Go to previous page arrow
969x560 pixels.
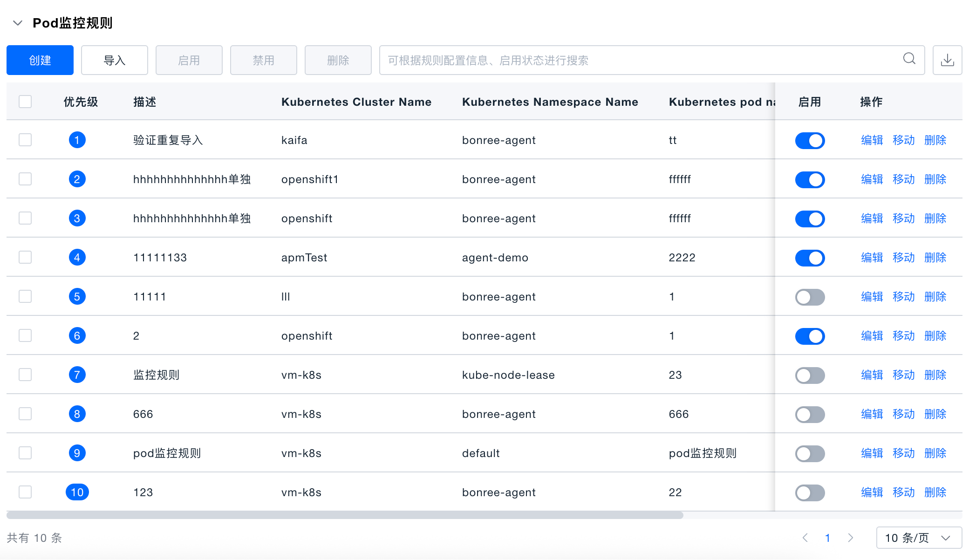coord(805,538)
